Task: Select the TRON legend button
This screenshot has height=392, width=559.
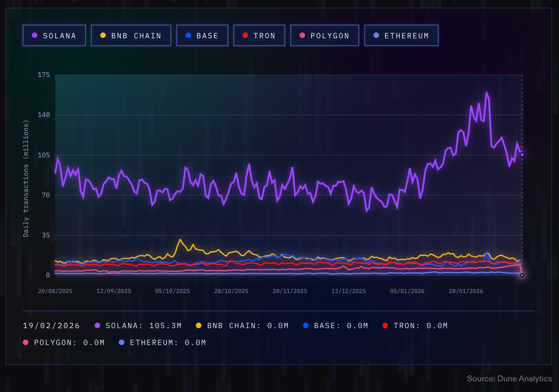Action: (x=259, y=35)
